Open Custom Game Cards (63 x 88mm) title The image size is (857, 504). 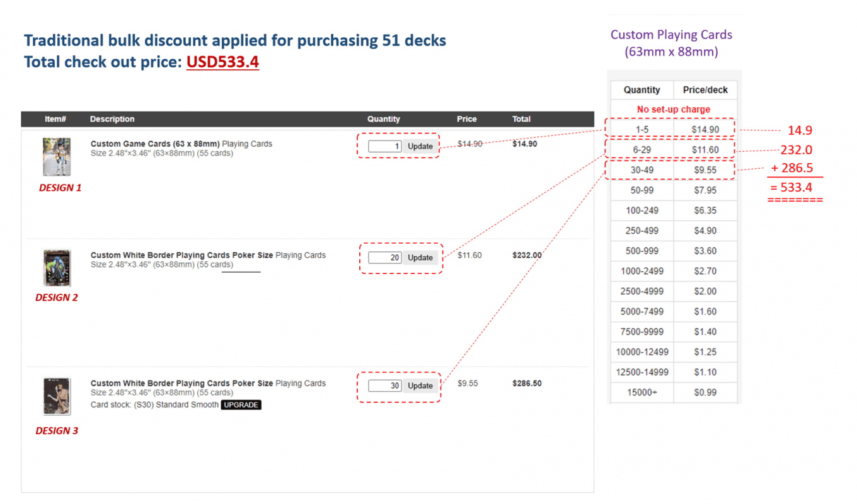(155, 144)
